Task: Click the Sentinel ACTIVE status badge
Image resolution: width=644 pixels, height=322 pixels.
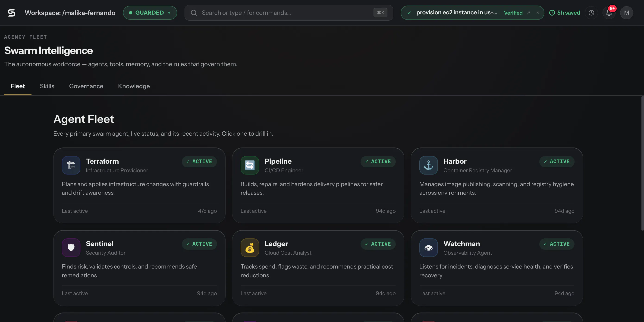Action: [x=199, y=244]
